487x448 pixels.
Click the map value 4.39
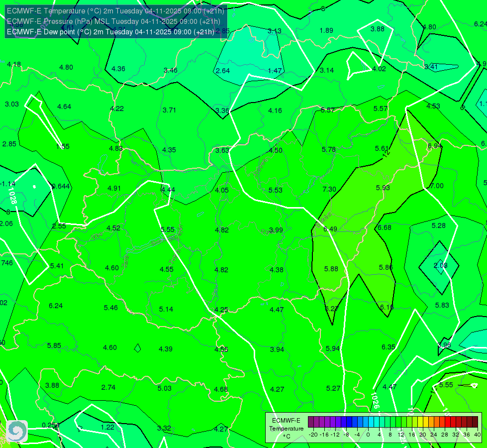pyautogui.click(x=166, y=349)
